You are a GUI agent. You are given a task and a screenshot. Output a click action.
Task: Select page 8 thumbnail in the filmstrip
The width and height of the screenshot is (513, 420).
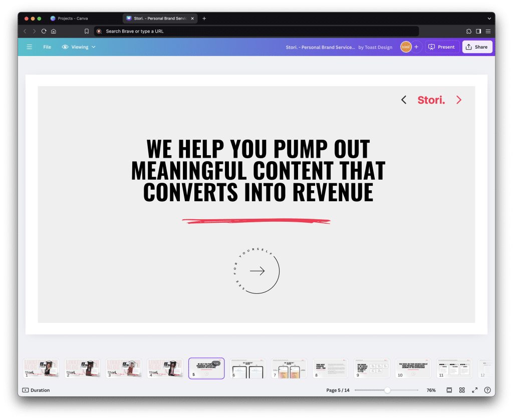(x=330, y=368)
